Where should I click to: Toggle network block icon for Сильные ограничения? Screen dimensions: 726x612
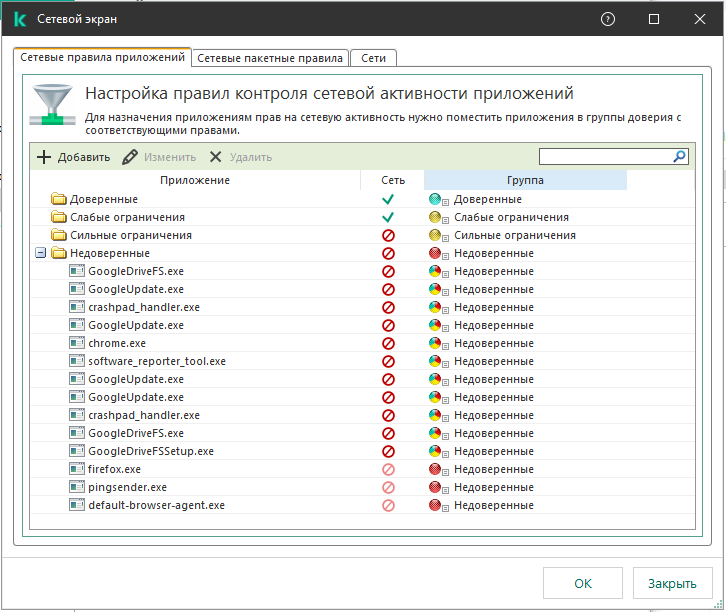[388, 235]
